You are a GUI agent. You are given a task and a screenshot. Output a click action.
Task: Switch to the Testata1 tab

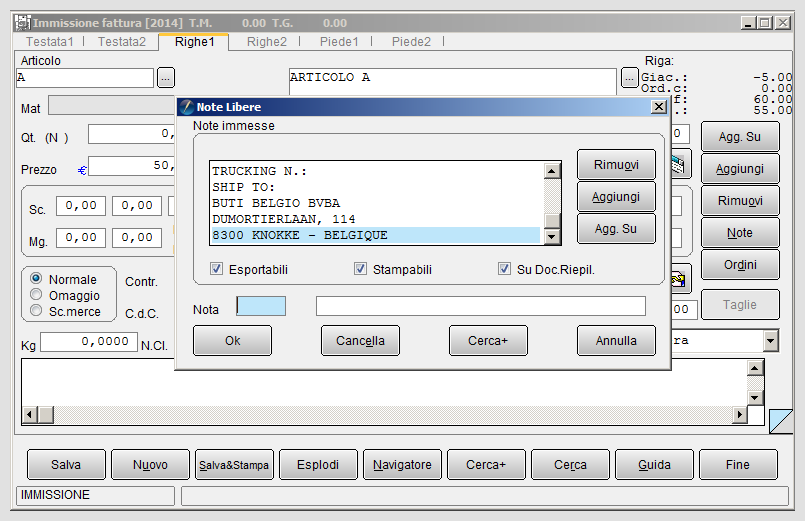click(x=50, y=42)
